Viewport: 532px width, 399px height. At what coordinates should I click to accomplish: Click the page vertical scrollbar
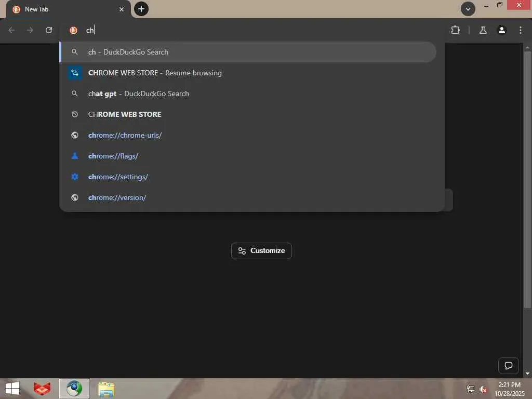(x=527, y=180)
